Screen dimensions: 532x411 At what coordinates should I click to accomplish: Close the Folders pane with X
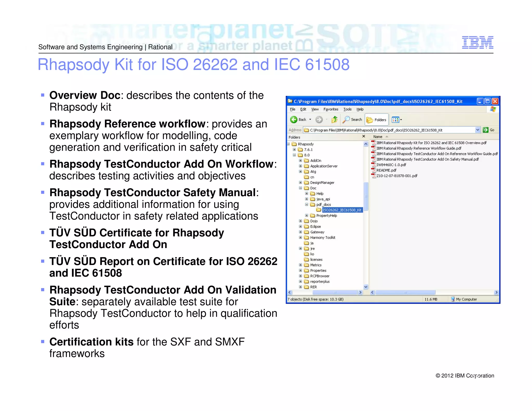tap(364, 136)
